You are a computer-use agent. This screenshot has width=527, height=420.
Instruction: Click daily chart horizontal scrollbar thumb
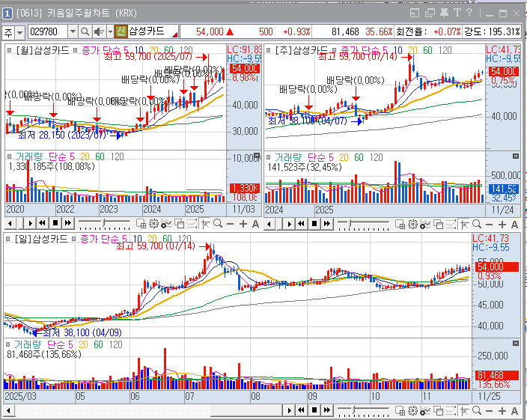point(246,410)
